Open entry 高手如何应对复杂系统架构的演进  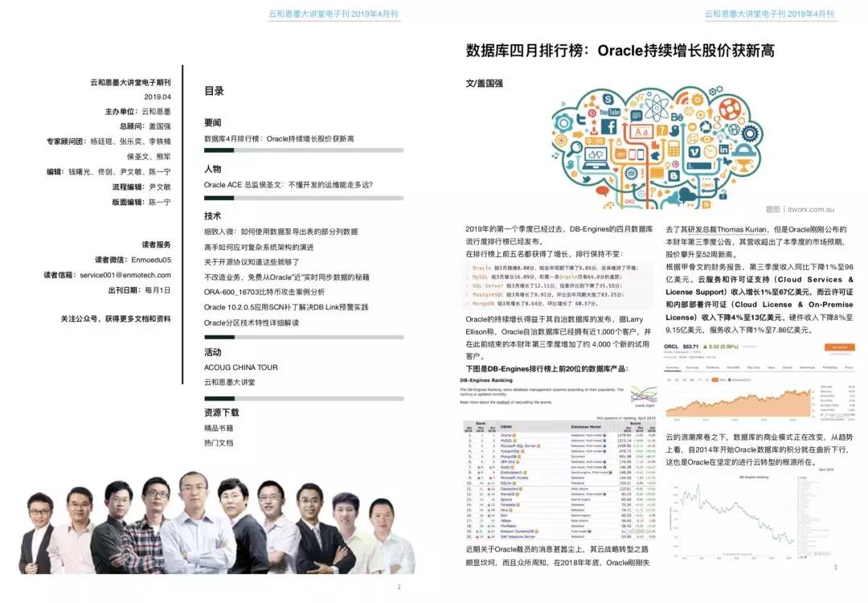pyautogui.click(x=259, y=247)
